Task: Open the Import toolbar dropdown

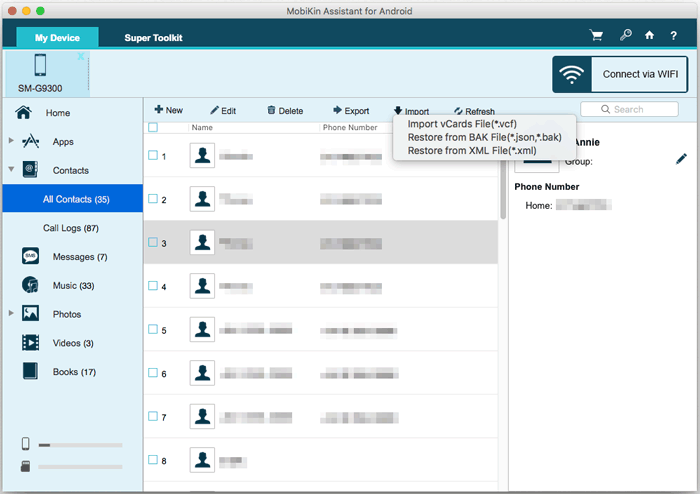Action: click(x=411, y=111)
